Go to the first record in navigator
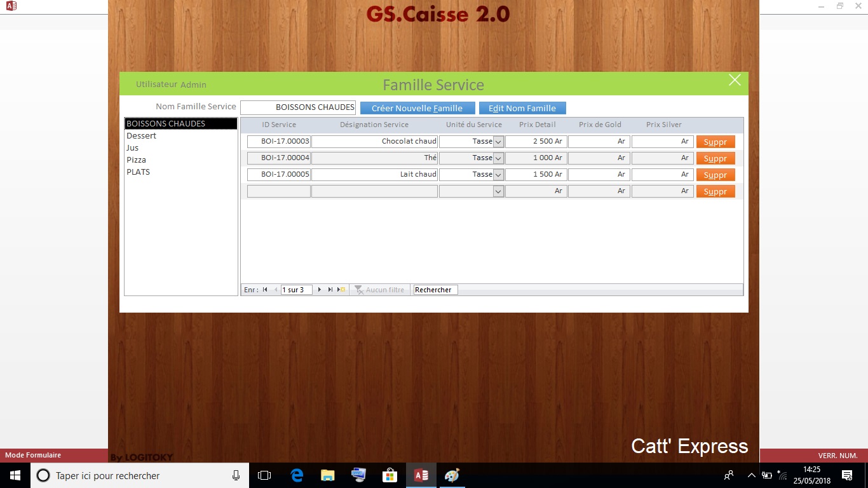 pos(265,290)
